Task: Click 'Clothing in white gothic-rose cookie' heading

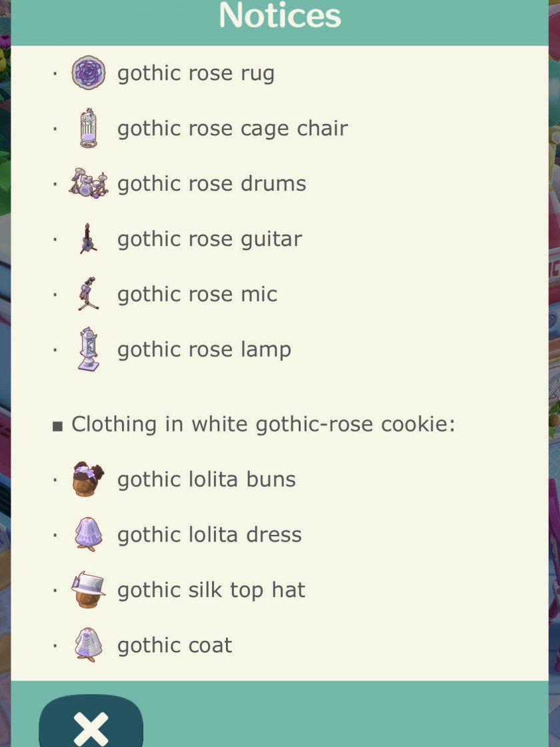Action: [263, 424]
